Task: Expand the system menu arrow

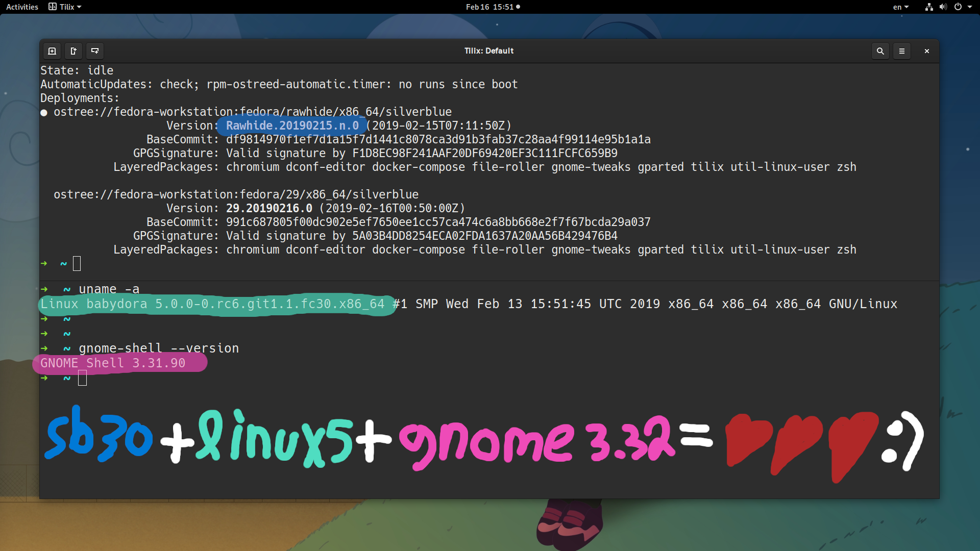Action: pyautogui.click(x=970, y=7)
